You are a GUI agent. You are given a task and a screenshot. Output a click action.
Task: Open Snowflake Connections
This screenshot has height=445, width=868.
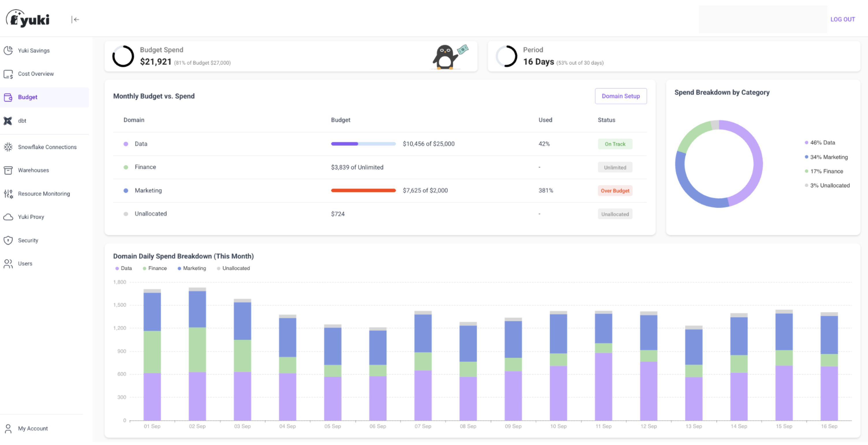(8, 147)
